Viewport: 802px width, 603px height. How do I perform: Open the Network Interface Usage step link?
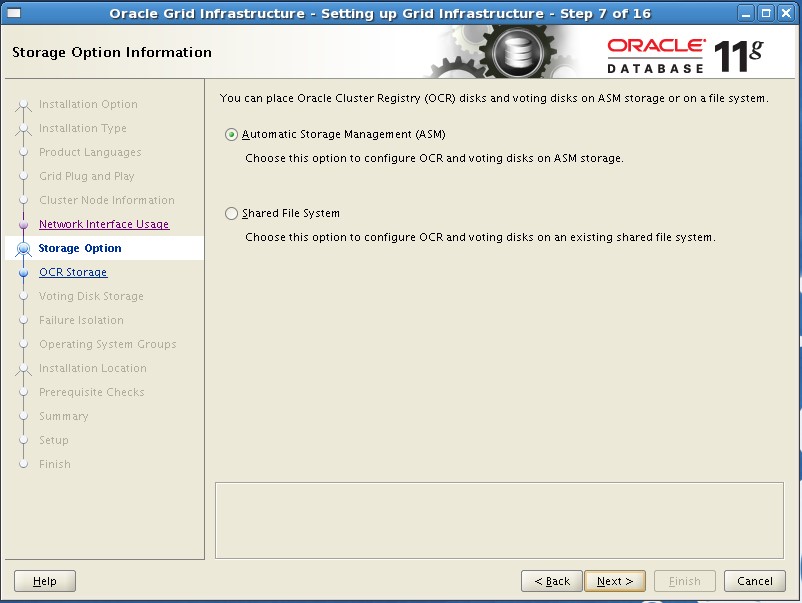104,224
